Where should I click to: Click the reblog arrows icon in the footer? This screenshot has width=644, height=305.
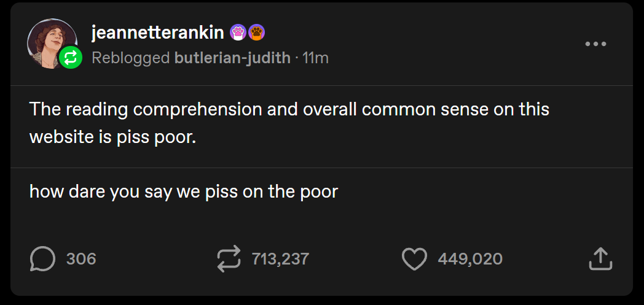coord(229,259)
